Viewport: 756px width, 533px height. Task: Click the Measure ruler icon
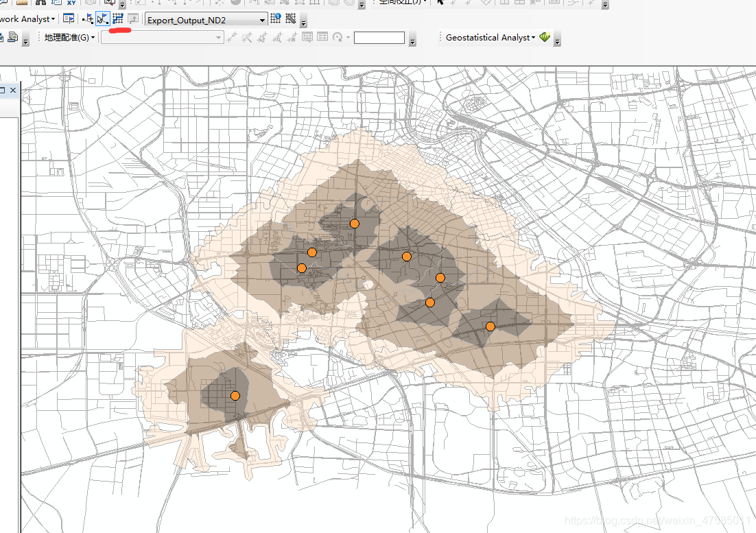point(22,3)
